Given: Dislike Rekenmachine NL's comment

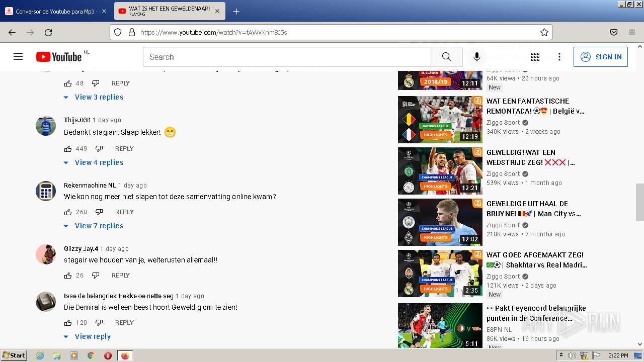Looking at the screenshot, I should click(x=99, y=212).
